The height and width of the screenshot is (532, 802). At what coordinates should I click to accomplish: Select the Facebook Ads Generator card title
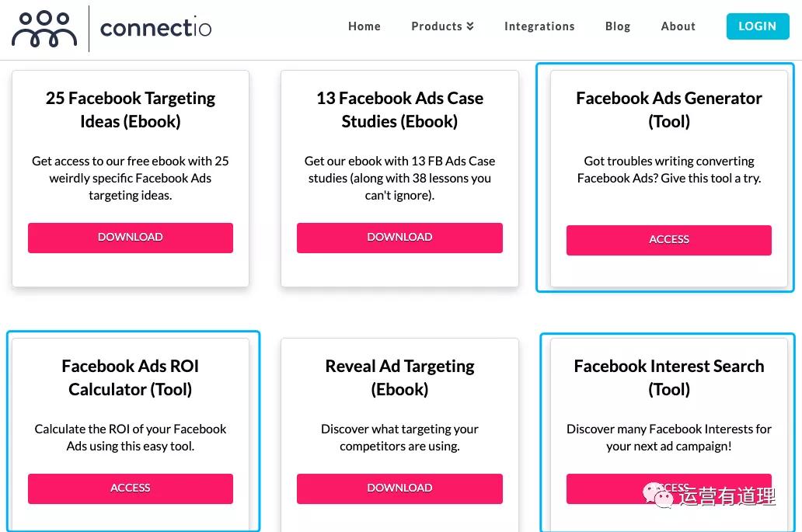point(669,110)
